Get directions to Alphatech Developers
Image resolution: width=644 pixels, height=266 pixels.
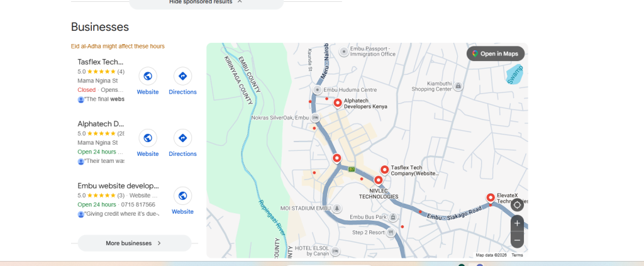click(x=183, y=138)
